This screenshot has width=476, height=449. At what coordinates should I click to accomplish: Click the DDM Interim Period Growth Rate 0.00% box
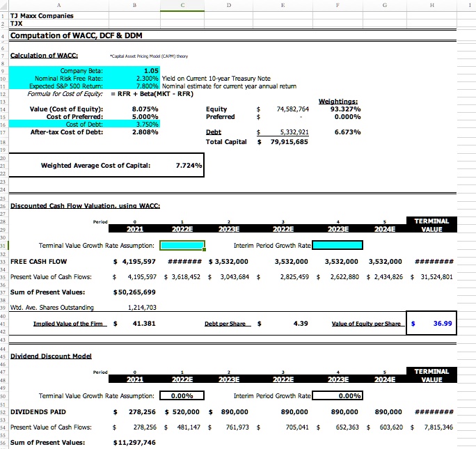coord(338,396)
